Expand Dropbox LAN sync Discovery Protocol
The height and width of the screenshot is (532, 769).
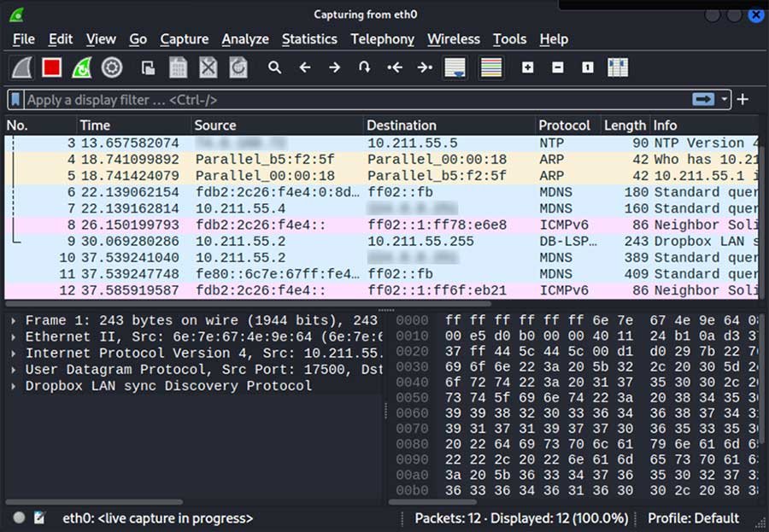point(13,386)
